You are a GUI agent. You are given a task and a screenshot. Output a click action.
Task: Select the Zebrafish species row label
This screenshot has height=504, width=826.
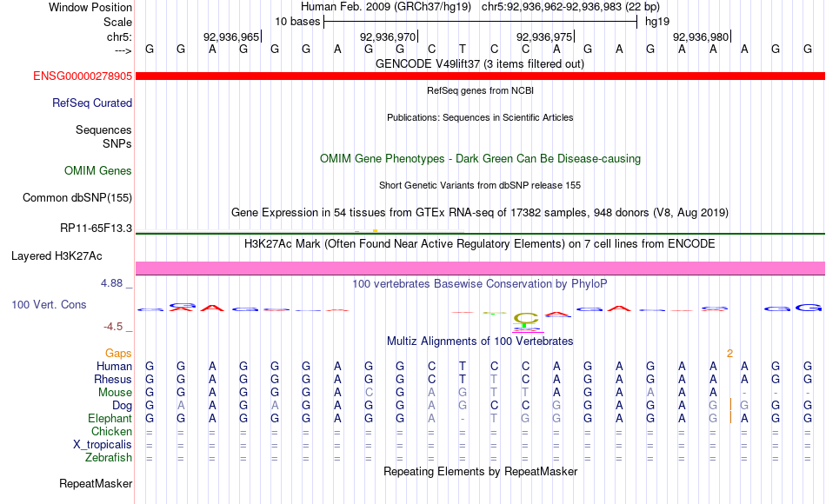[109, 458]
